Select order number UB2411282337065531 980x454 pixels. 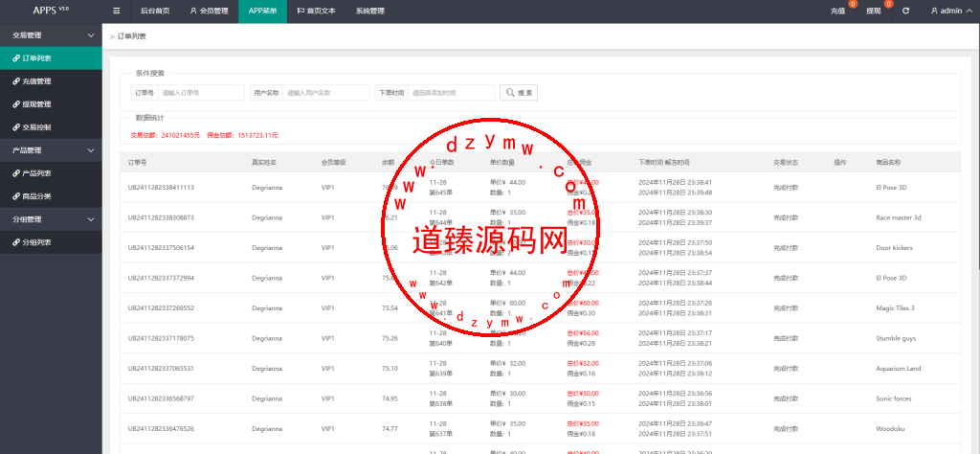[161, 369]
